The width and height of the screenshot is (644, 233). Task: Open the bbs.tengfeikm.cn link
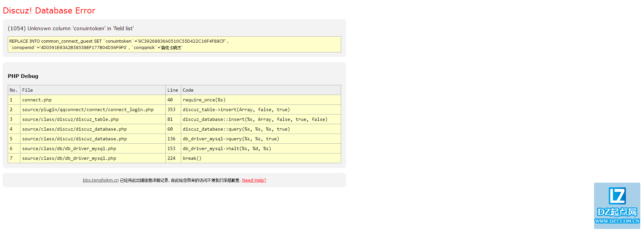pyautogui.click(x=101, y=180)
